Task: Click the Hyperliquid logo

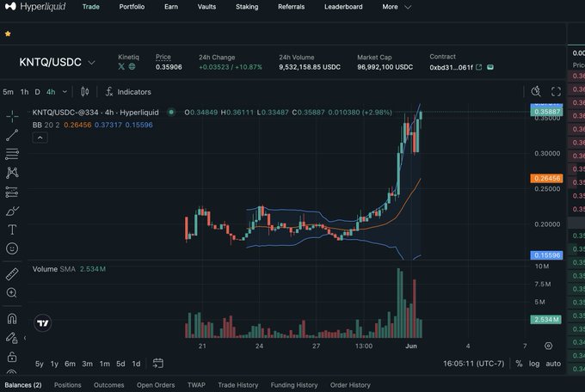Action: pos(35,6)
